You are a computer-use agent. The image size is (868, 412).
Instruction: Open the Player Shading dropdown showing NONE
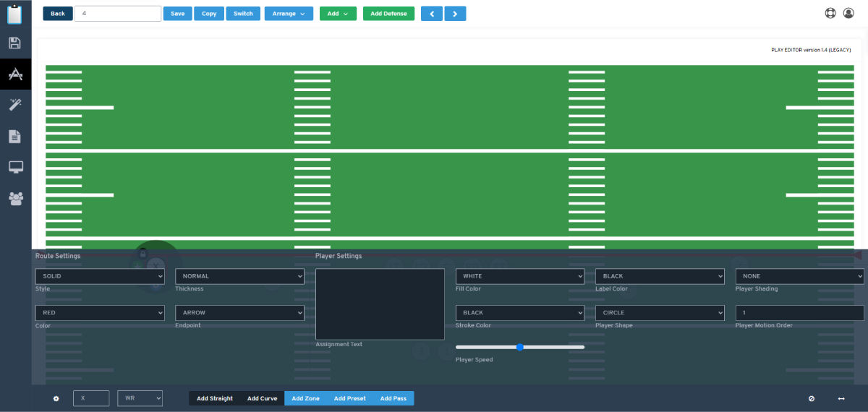[x=800, y=276]
